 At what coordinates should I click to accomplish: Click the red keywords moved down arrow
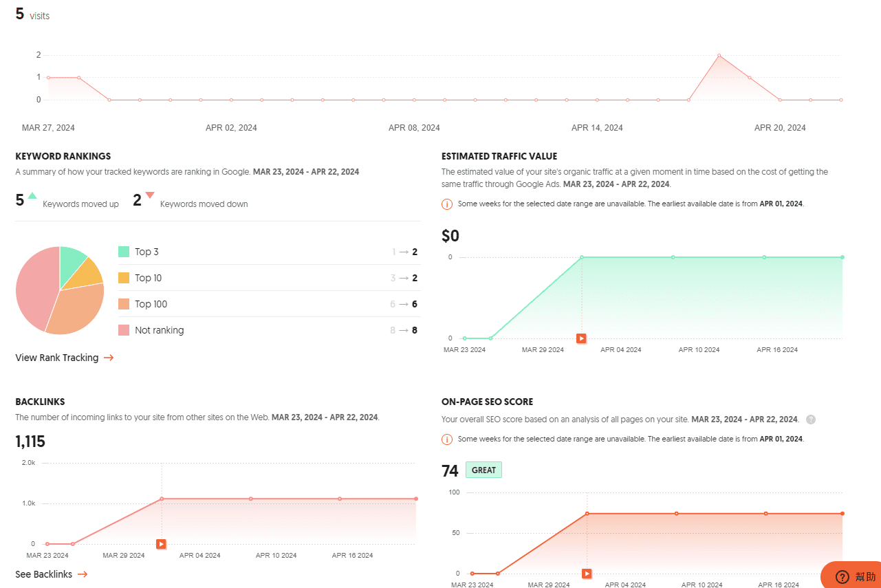(x=150, y=195)
